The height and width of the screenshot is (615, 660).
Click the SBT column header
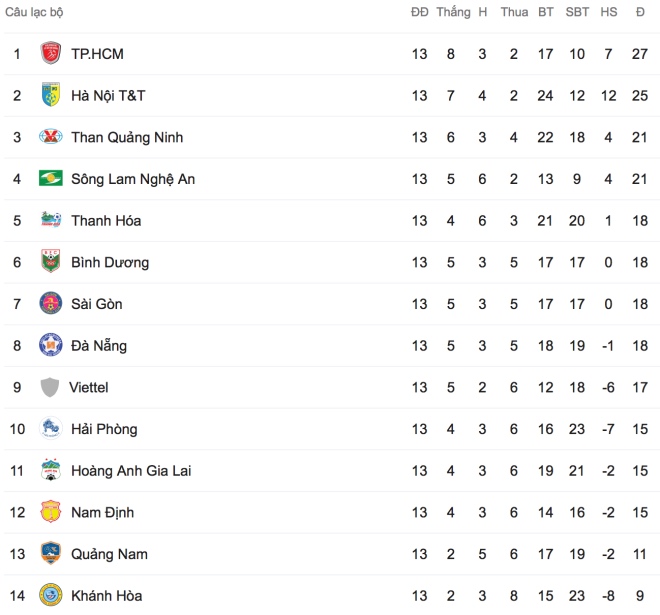pyautogui.click(x=577, y=12)
